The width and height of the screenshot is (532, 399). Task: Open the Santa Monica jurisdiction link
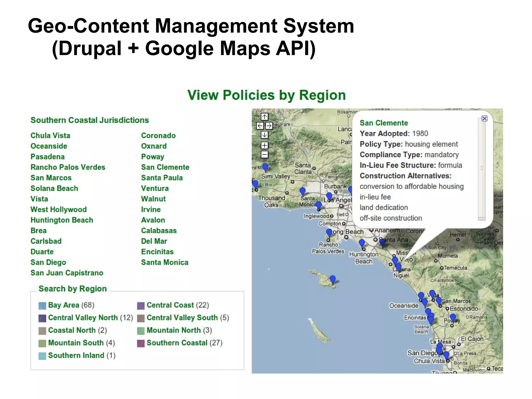[x=165, y=262]
